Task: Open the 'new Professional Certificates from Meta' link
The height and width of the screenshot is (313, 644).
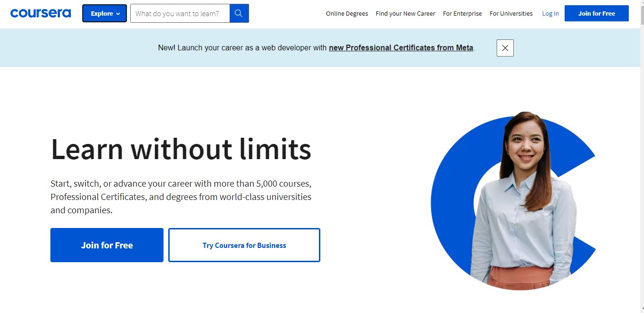Action: coord(401,47)
